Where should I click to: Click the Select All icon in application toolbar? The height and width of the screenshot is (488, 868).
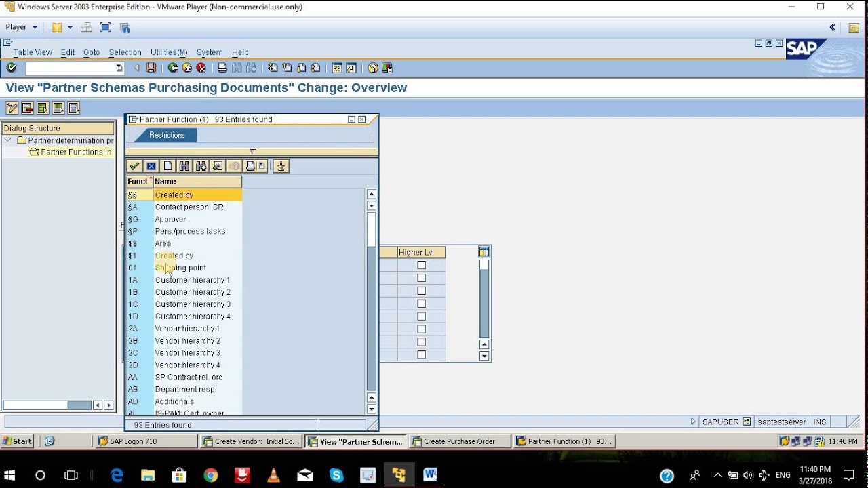tap(43, 108)
